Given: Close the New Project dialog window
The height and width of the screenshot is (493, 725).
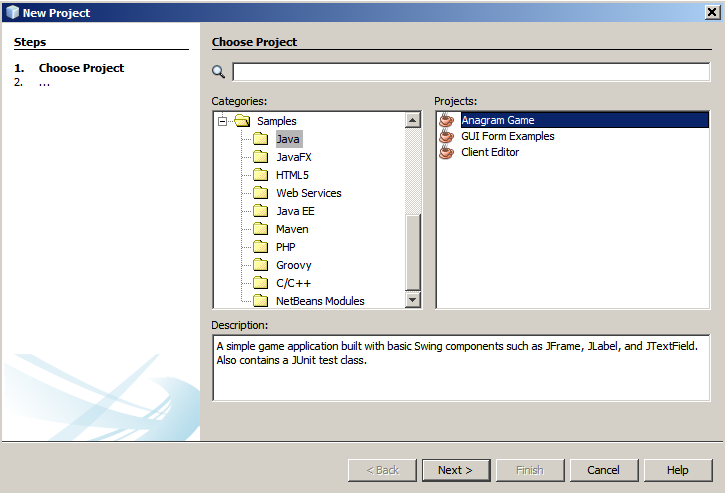Looking at the screenshot, I should click(x=711, y=12).
